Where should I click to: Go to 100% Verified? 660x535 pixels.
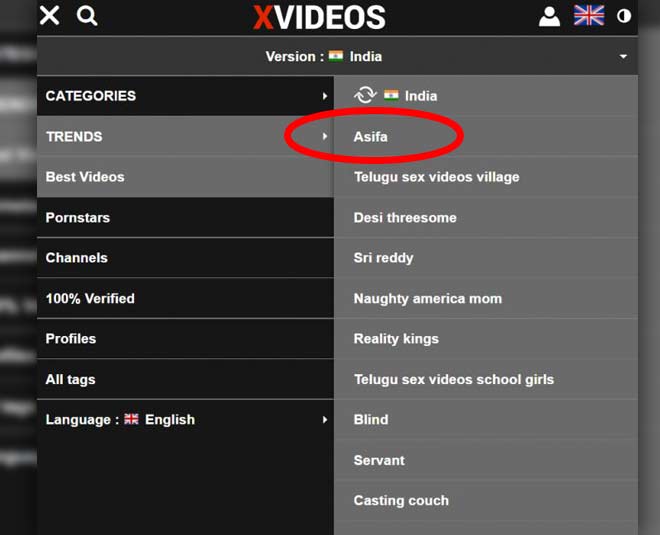click(90, 298)
